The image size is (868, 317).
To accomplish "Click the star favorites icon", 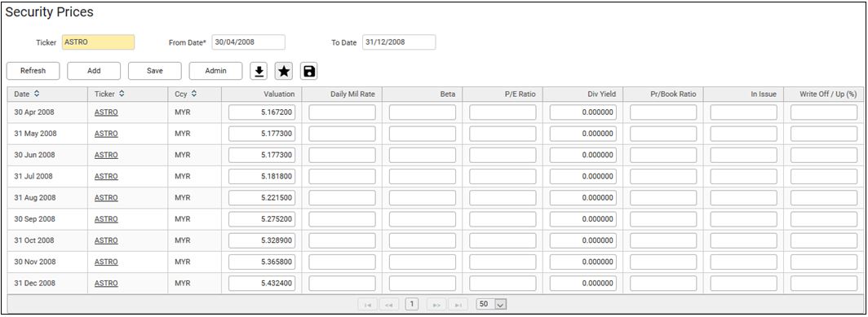I will 284,71.
